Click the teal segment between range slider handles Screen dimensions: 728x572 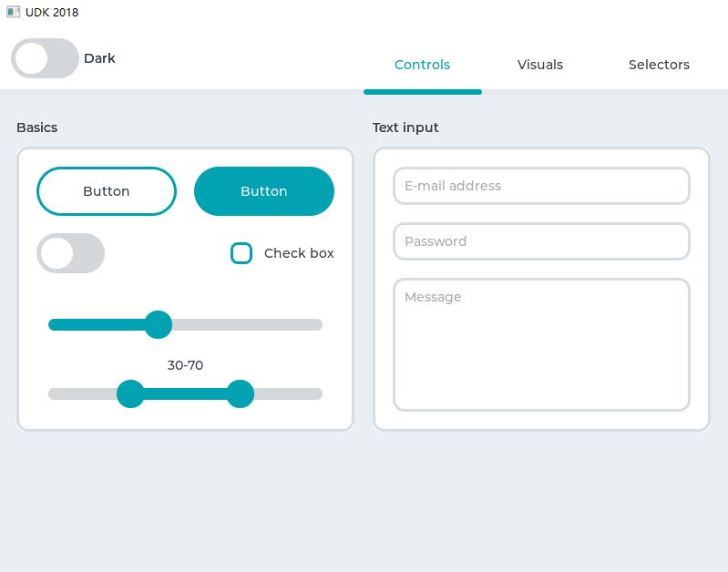[185, 393]
